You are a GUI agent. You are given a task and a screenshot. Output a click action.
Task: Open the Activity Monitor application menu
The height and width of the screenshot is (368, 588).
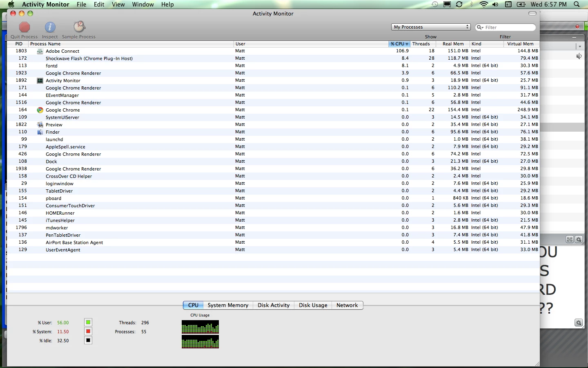[46, 4]
